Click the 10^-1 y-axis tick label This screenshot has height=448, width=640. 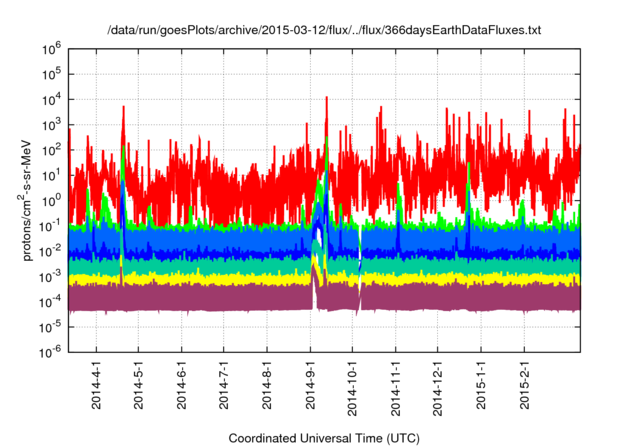pos(50,226)
